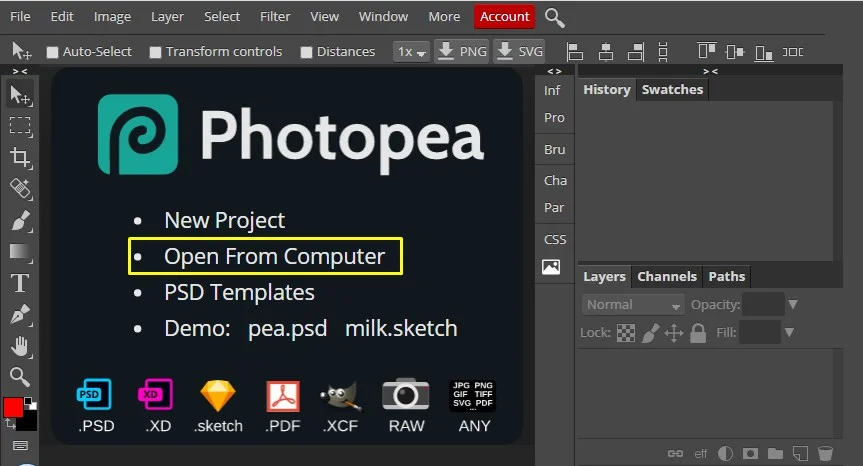Click the Fill value field
This screenshot has height=466, width=863.
point(760,332)
